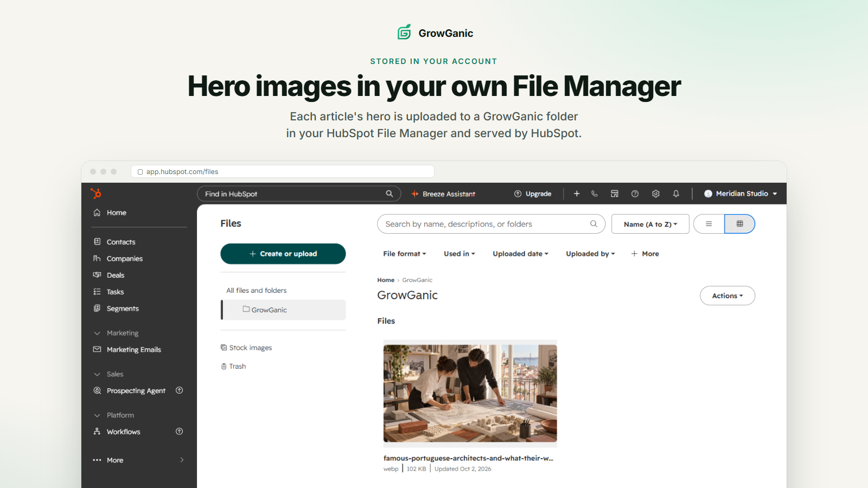This screenshot has height=488, width=868.
Task: Open the architects hero image thumbnail
Action: [x=470, y=394]
